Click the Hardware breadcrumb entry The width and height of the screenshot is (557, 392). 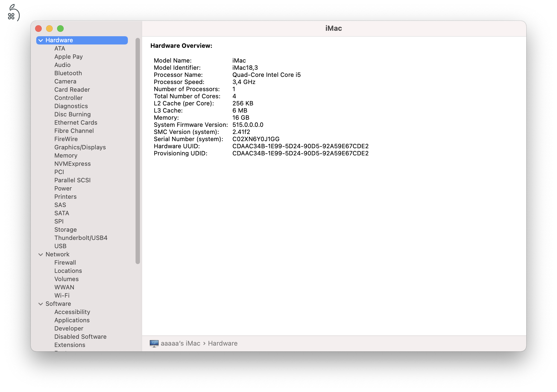pyautogui.click(x=223, y=343)
